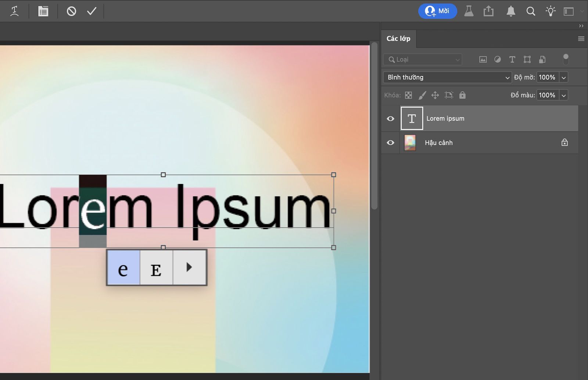
Task: Commit current text edits with checkmark
Action: (x=92, y=11)
